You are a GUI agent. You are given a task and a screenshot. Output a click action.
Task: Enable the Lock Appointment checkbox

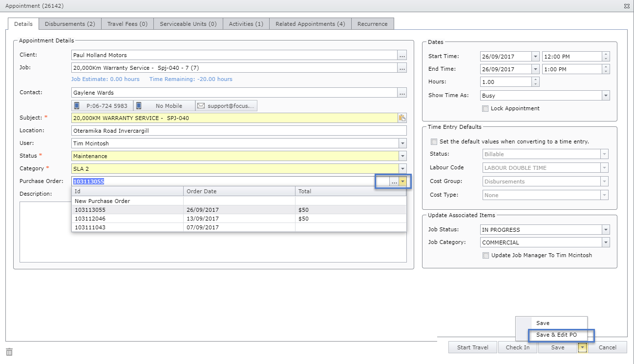[485, 108]
